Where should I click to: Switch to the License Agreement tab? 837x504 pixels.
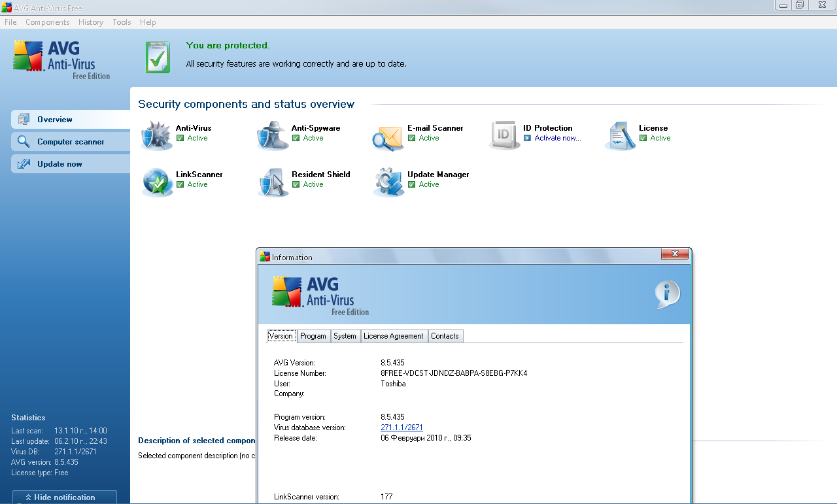(x=394, y=336)
